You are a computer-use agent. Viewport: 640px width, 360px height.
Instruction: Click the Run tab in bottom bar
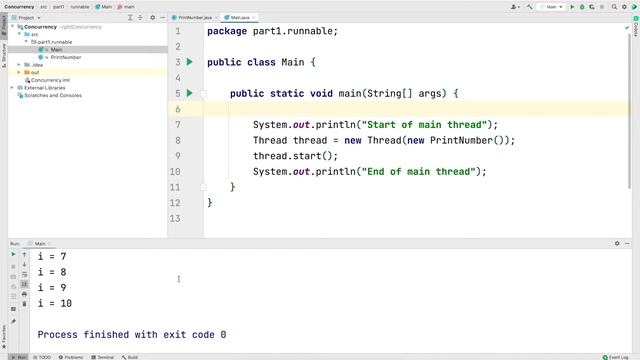18,357
